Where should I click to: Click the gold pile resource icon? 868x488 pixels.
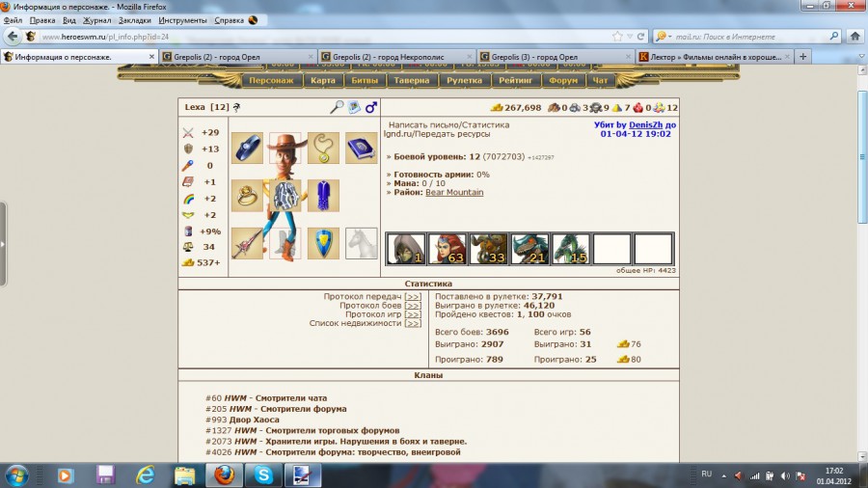coord(497,107)
